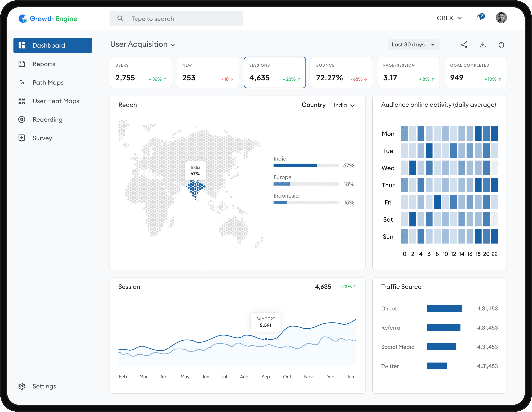Click the download icon
The width and height of the screenshot is (532, 412).
(x=483, y=45)
